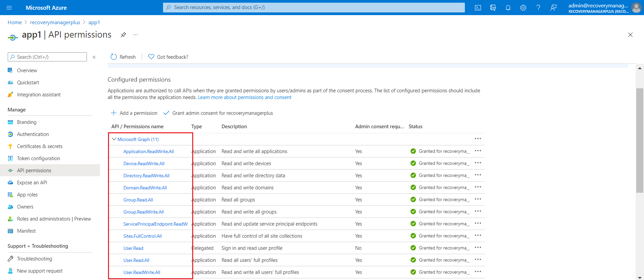Collapse the left navigation sidebar

(94, 57)
